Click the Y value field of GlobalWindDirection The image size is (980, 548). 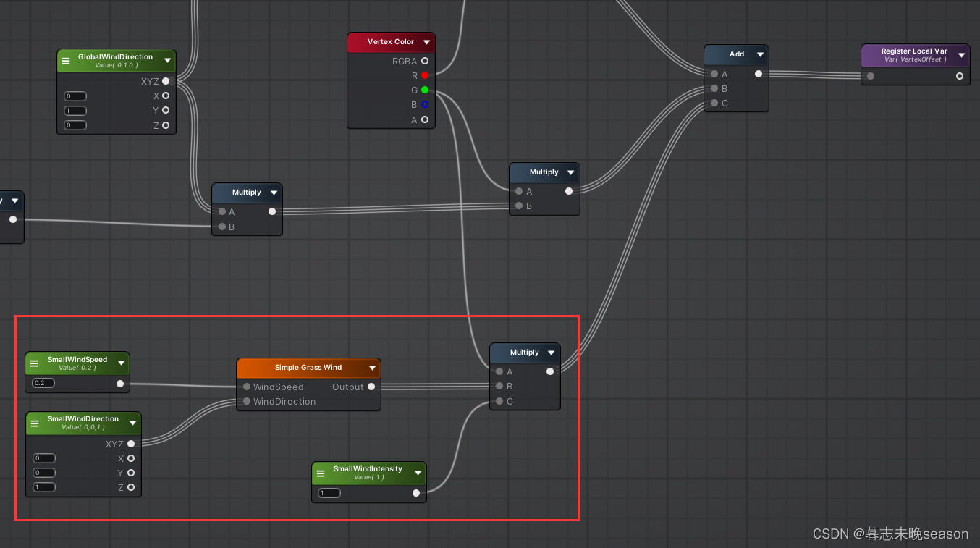click(75, 111)
